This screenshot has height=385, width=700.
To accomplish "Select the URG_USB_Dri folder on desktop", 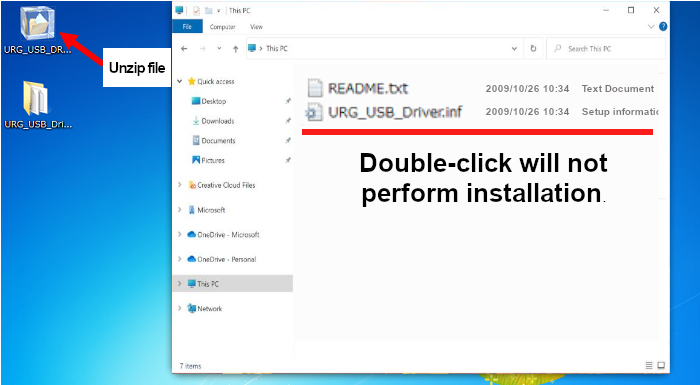I will tap(38, 105).
